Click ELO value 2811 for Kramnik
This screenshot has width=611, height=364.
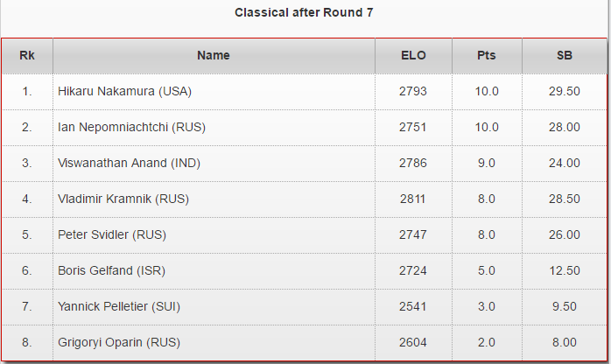point(413,199)
